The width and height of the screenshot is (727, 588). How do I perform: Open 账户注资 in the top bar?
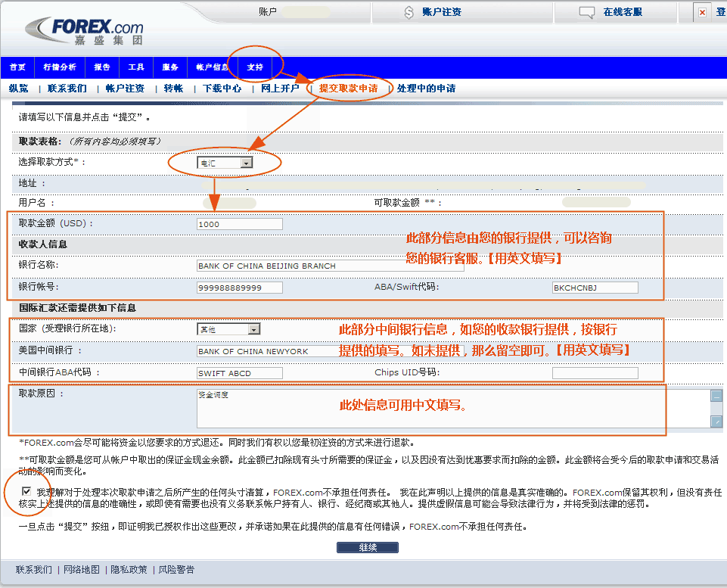441,12
